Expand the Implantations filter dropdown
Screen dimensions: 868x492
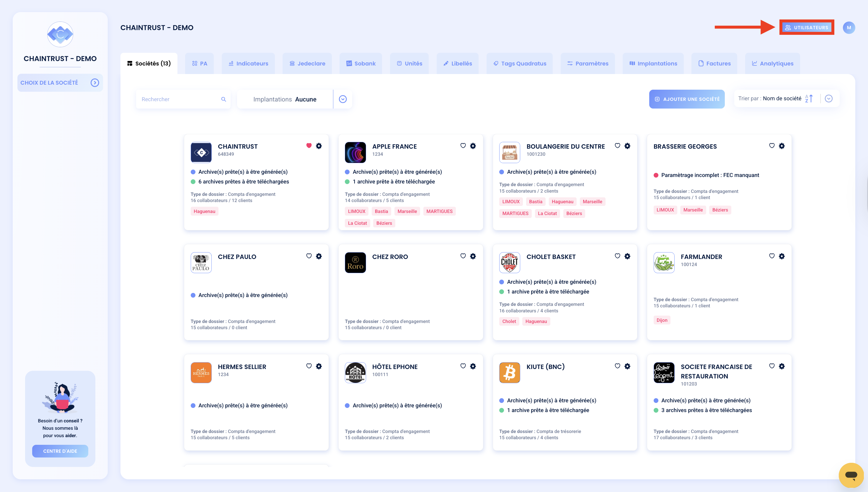pos(342,99)
